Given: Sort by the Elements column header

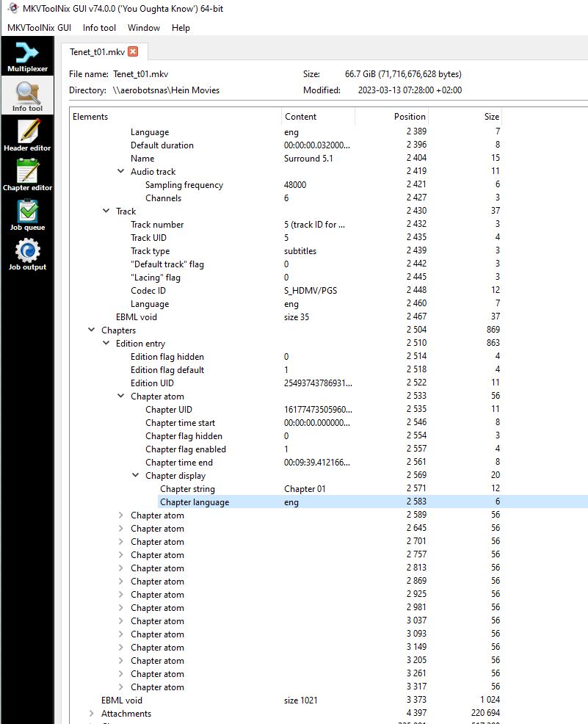Looking at the screenshot, I should tap(175, 116).
